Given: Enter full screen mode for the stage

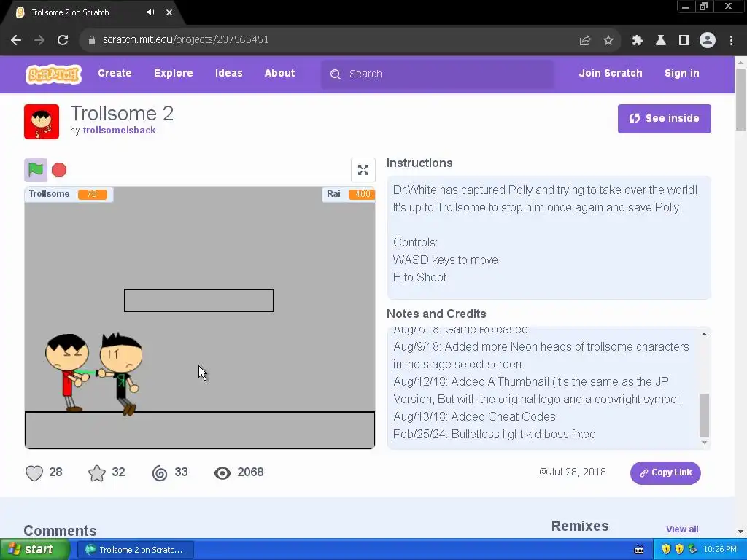Looking at the screenshot, I should click(363, 170).
